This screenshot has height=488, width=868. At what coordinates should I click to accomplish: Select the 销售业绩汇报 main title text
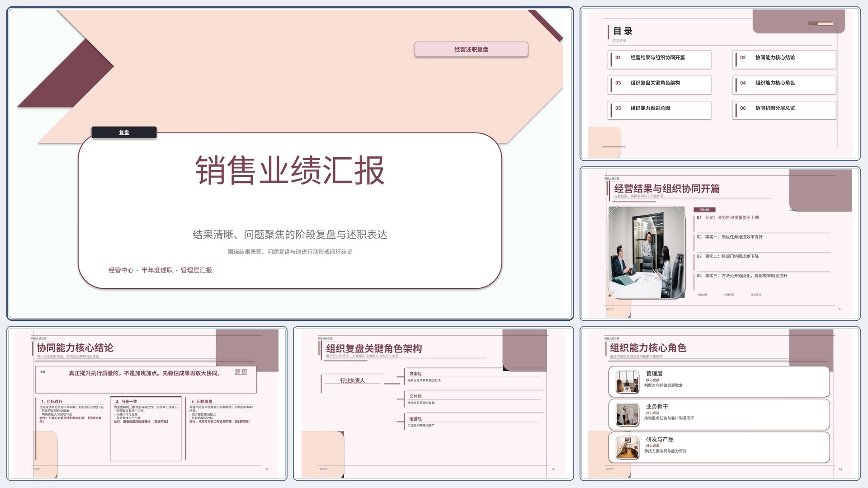pos(290,170)
